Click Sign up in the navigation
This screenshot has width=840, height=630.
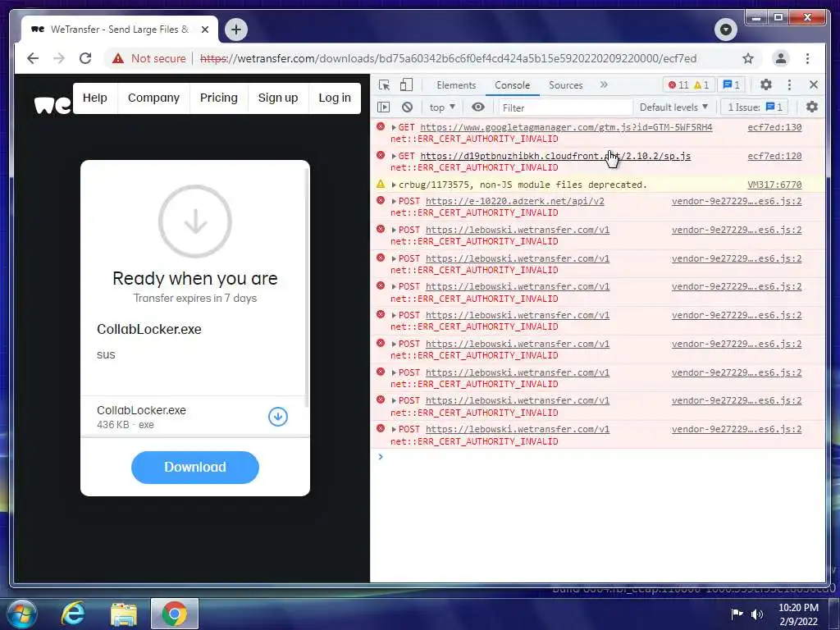click(278, 98)
